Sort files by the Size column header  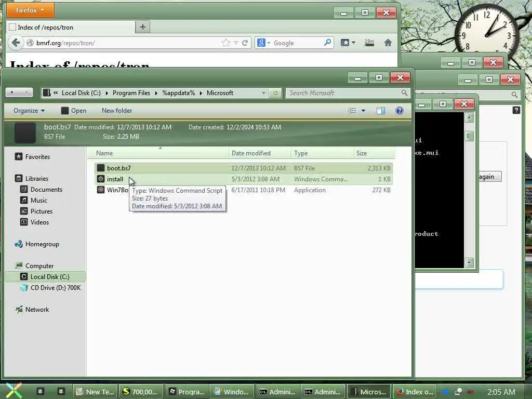[x=374, y=153]
